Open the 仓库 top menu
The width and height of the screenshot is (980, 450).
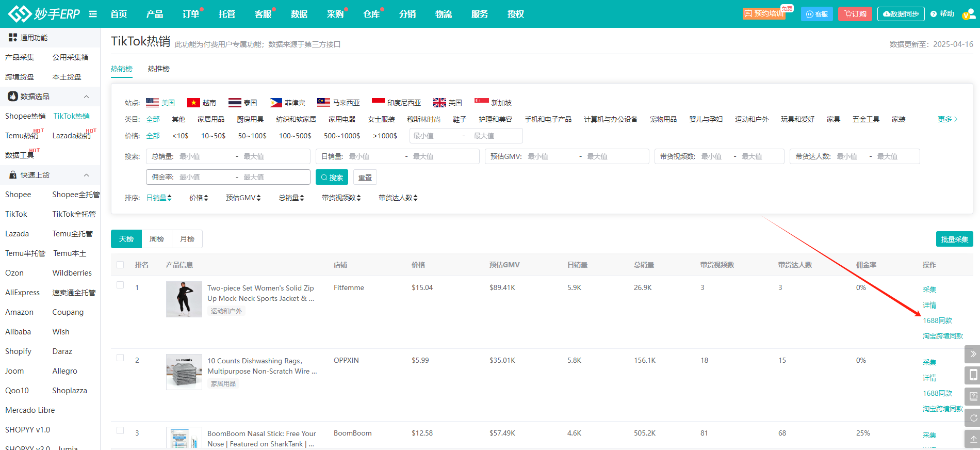(371, 14)
